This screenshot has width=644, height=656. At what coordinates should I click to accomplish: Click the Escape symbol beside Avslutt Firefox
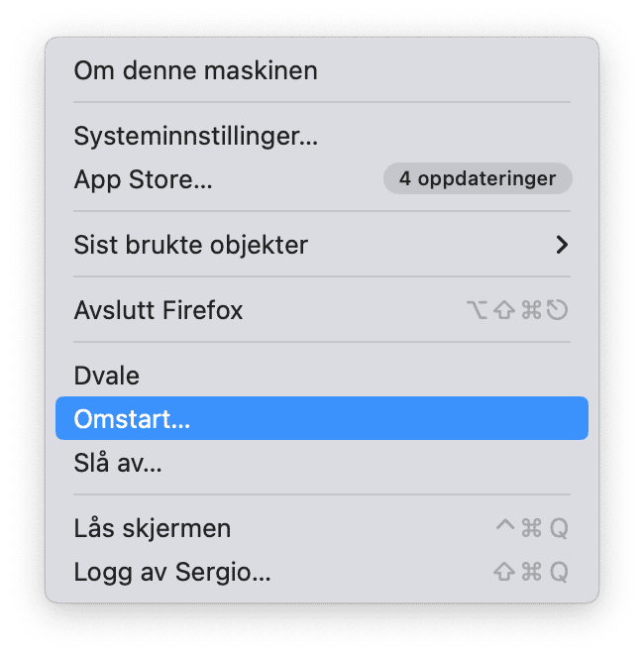558,310
